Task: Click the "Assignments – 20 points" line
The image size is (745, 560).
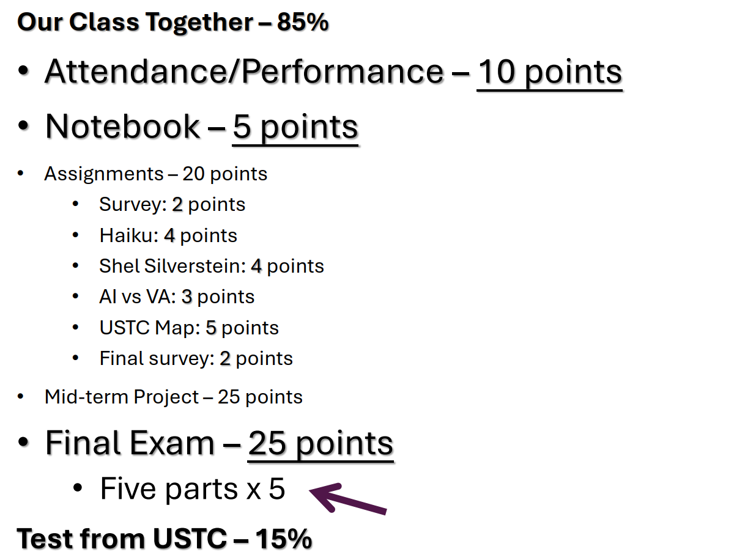Action: pos(155,174)
